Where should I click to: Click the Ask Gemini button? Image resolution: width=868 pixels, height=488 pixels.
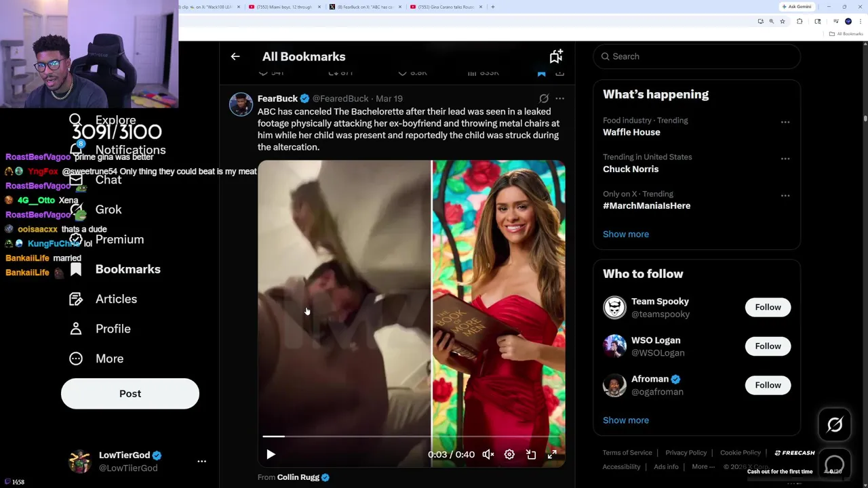point(797,7)
